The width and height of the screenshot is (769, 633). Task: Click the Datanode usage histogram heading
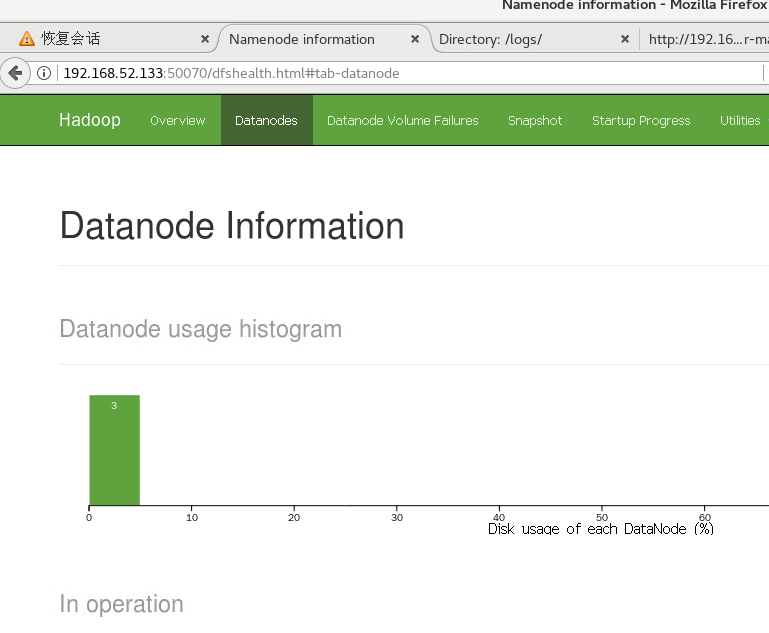click(201, 329)
